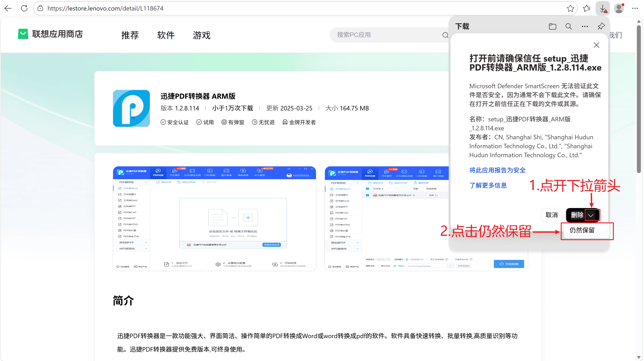Open more options in downloads panel
Screen dimensions: 644x361
click(584, 26)
